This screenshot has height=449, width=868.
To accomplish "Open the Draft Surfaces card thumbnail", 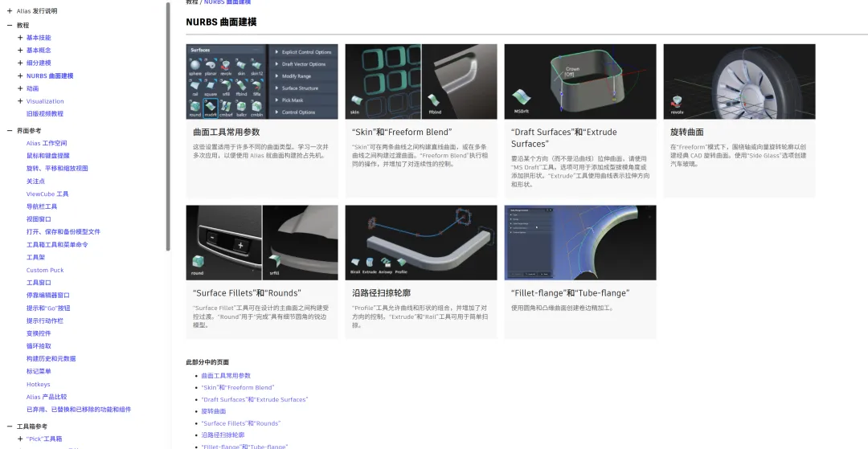I will click(x=580, y=81).
